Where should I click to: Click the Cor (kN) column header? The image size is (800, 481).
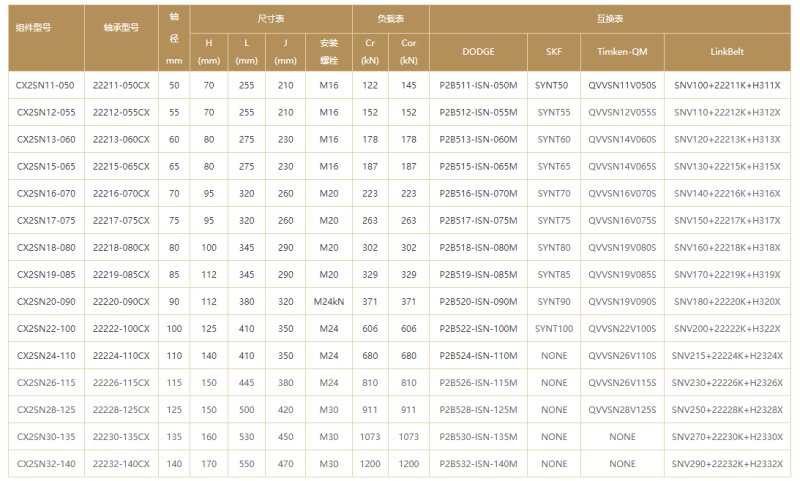click(x=409, y=52)
